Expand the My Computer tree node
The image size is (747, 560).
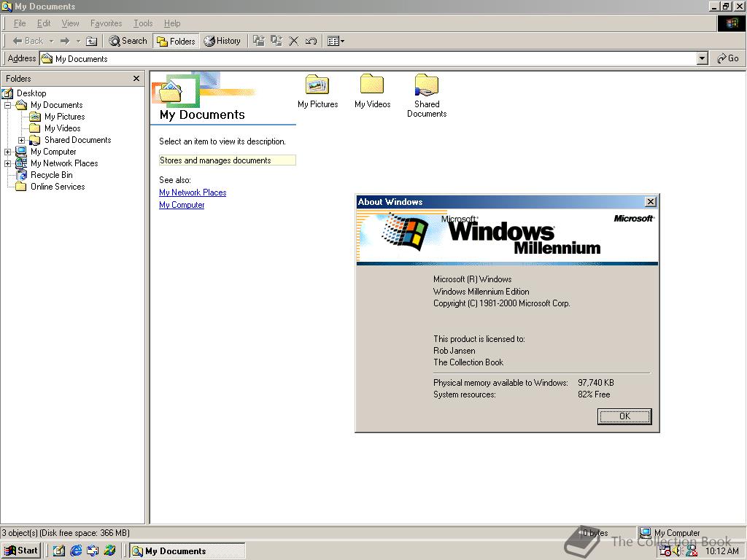7,152
